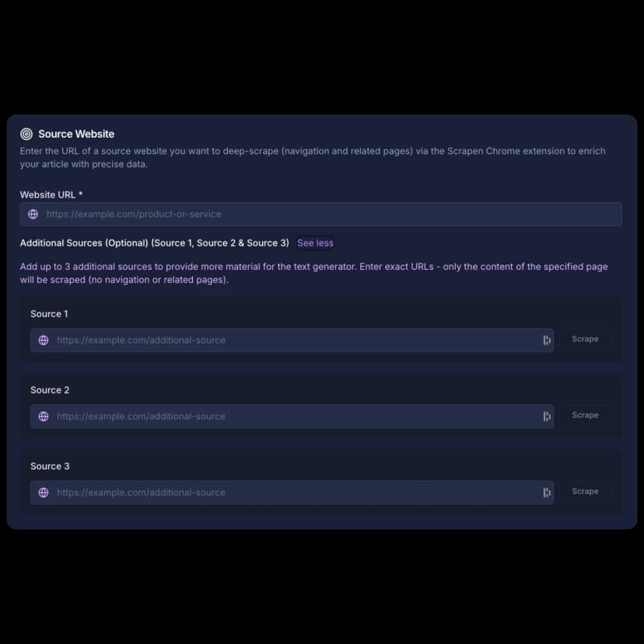Viewport: 644px width, 644px height.
Task: Focus the Source 3 URL input field
Action: tap(296, 492)
